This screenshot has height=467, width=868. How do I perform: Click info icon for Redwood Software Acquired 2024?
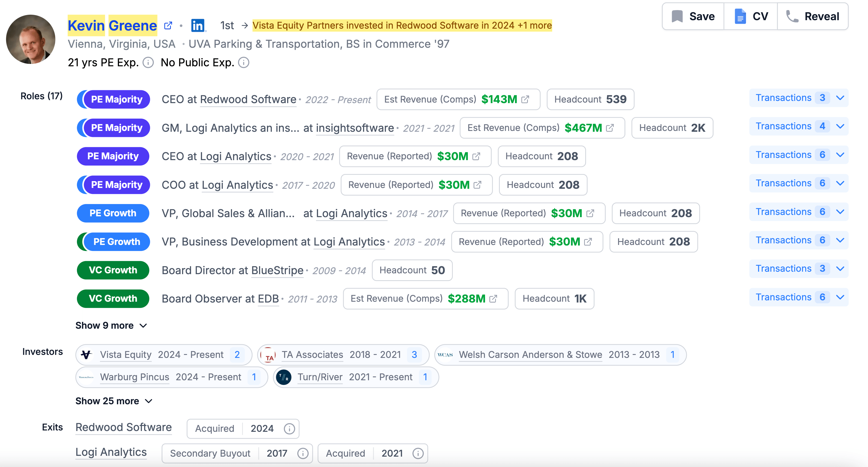tap(289, 429)
